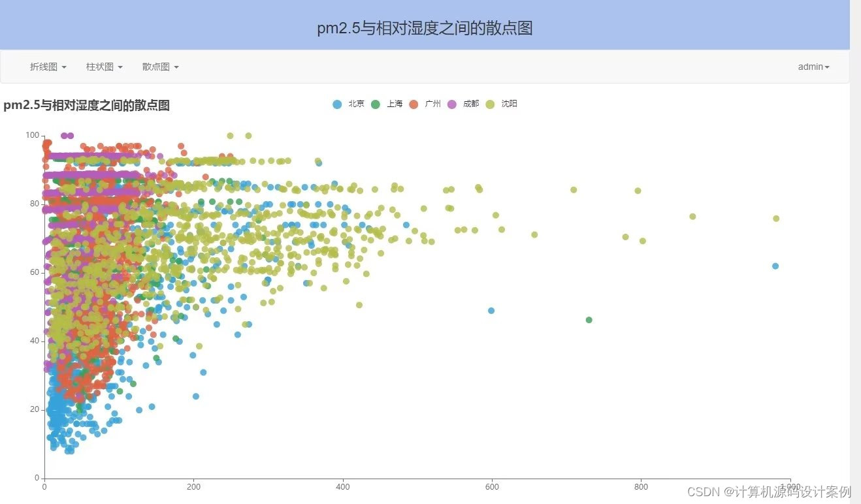Screen dimensions: 861x504
Task: Hide the 沈阳 series via its legend label
Action: [x=508, y=104]
